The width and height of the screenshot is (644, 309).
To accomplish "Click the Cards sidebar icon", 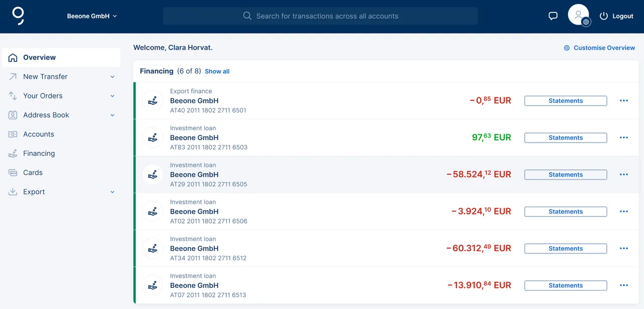I will (13, 173).
